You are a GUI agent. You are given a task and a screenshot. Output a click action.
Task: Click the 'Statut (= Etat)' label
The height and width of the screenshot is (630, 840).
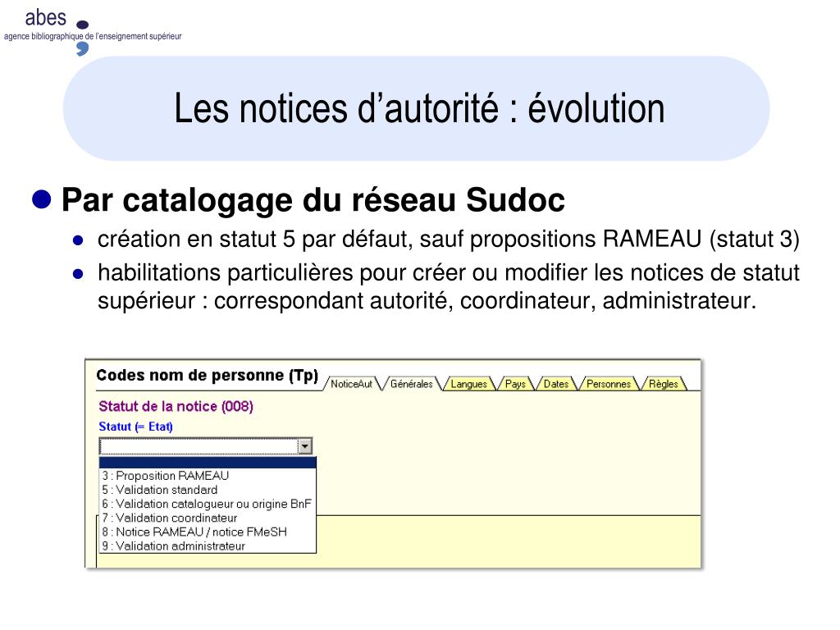click(135, 427)
